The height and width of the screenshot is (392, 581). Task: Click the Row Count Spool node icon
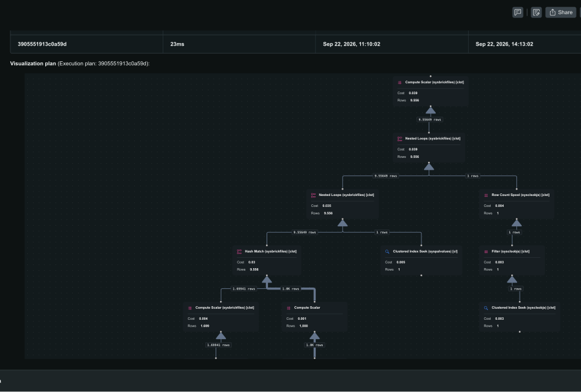pos(485,195)
